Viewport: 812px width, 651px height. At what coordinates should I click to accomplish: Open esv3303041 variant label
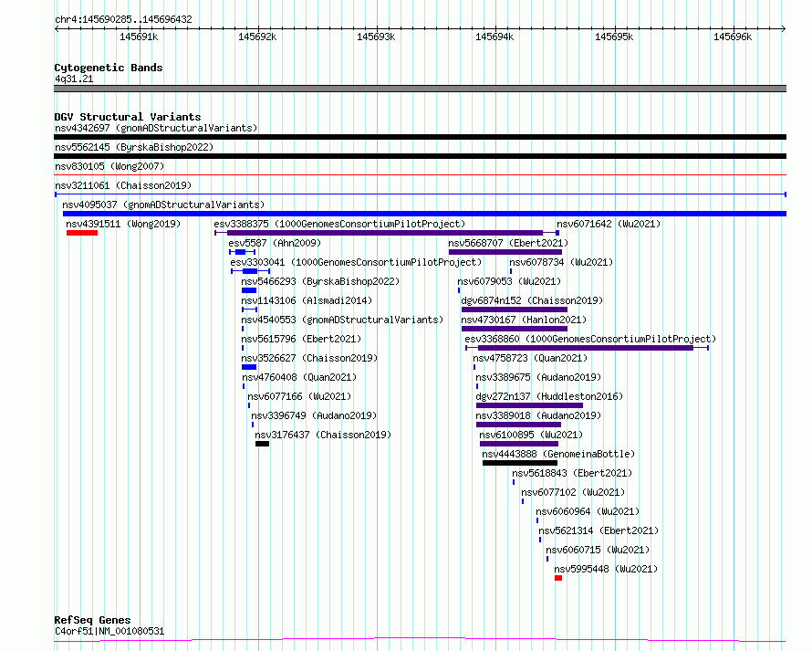(356, 262)
